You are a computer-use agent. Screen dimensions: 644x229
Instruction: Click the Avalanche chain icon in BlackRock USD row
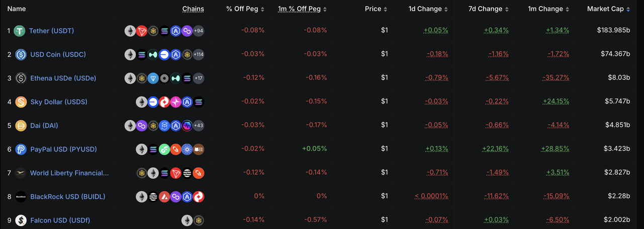[x=164, y=196]
